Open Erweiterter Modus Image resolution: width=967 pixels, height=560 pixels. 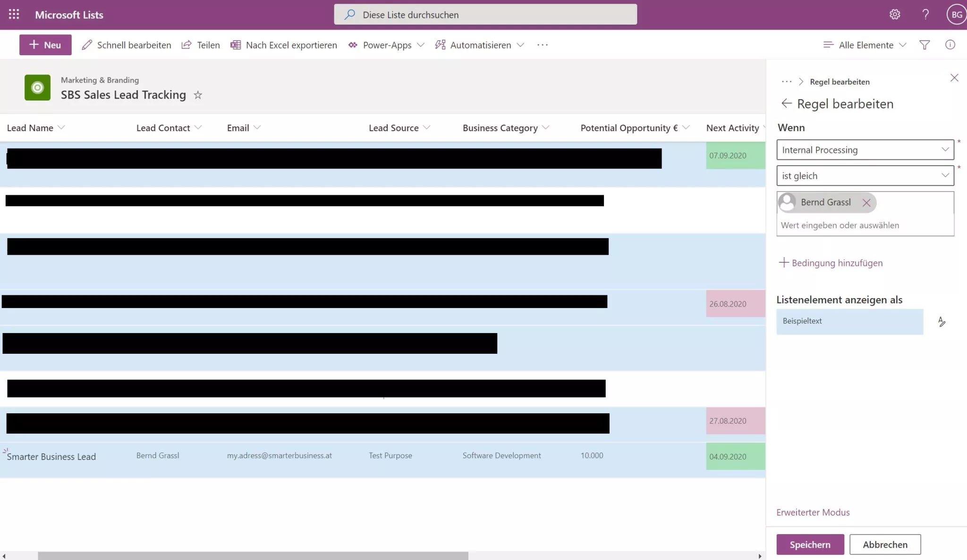813,512
